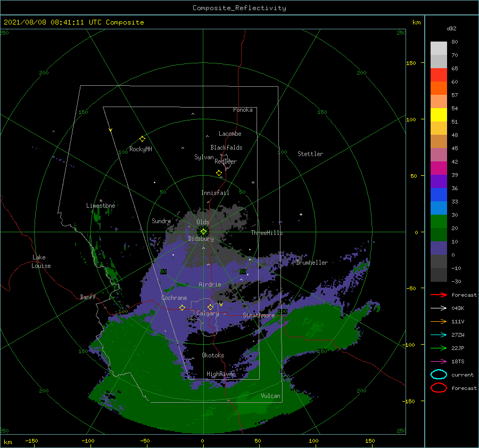Select yellow diamond marker above Calgary label

210,307
